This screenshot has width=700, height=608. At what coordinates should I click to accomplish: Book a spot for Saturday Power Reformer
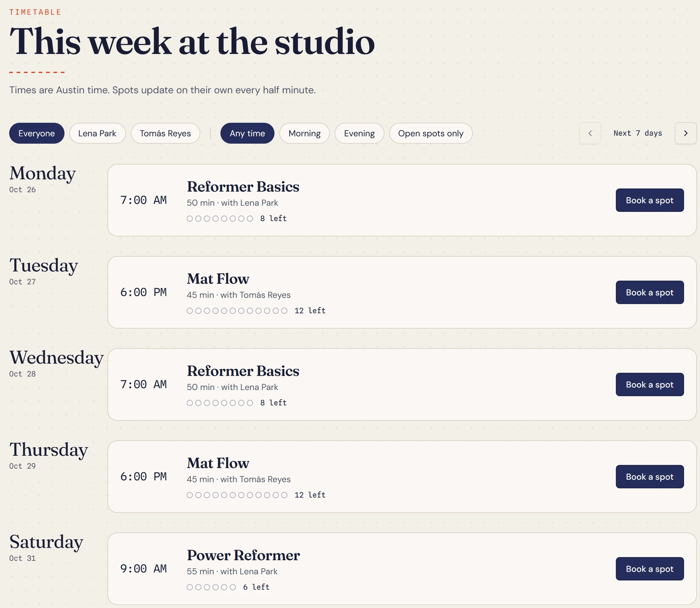[650, 569]
